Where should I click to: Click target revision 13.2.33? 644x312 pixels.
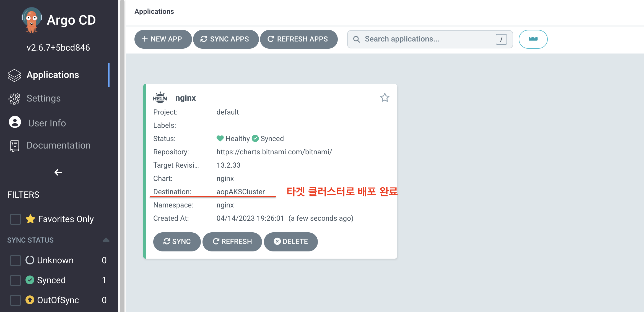tap(228, 165)
